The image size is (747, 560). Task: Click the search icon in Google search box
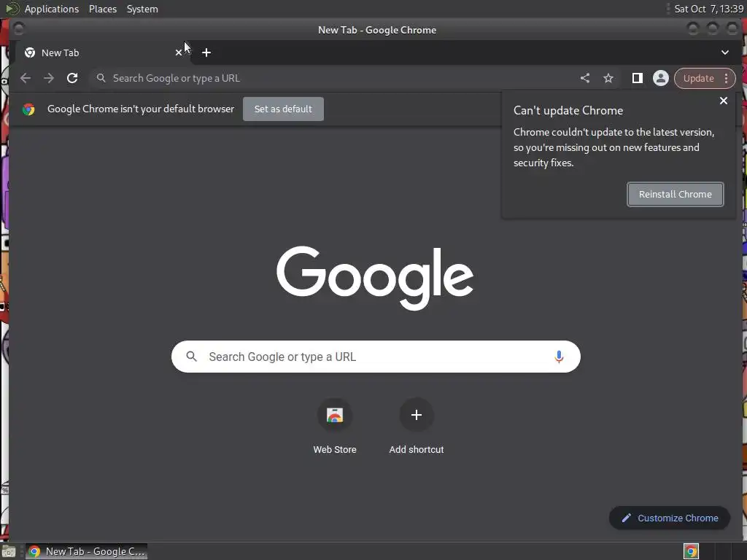[192, 356]
